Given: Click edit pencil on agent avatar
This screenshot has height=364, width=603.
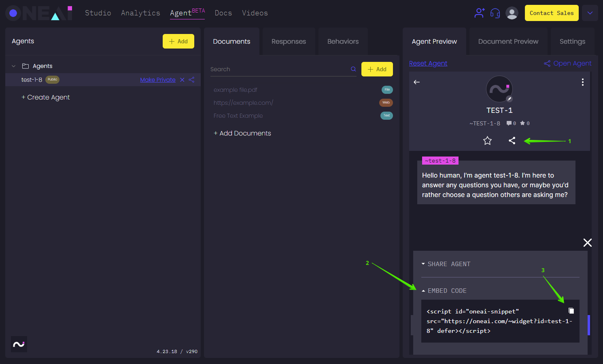Looking at the screenshot, I should point(510,99).
